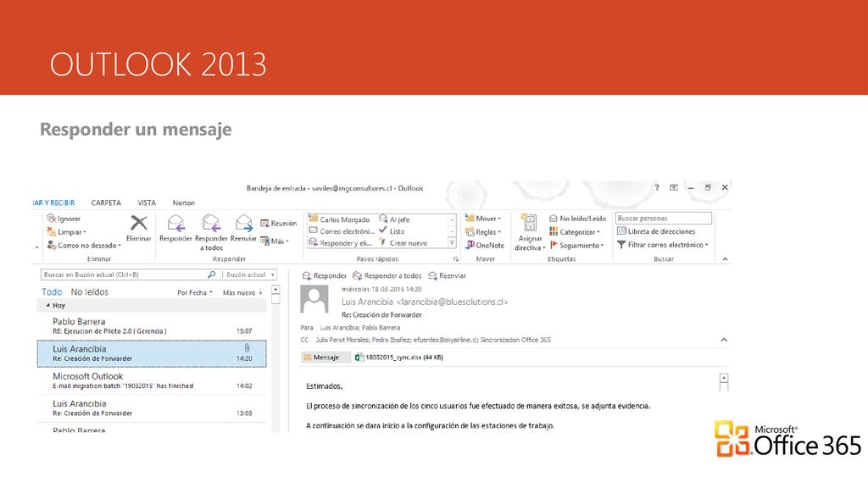Select the Correo electróni... quick step
Screen dimensions: 868x488
(x=342, y=230)
